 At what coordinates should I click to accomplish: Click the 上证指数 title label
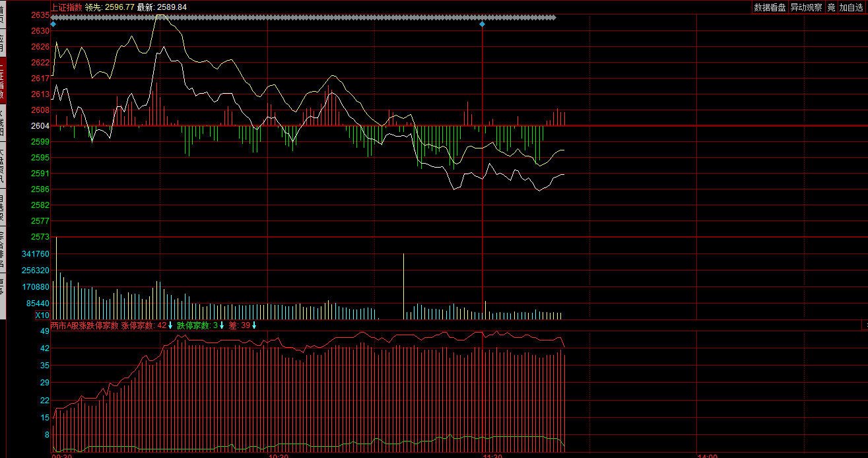click(67, 7)
